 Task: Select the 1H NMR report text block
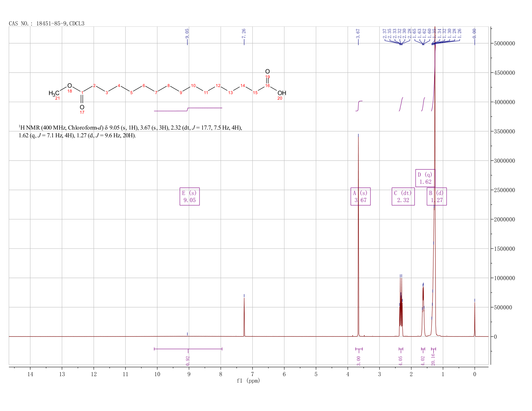pos(130,132)
